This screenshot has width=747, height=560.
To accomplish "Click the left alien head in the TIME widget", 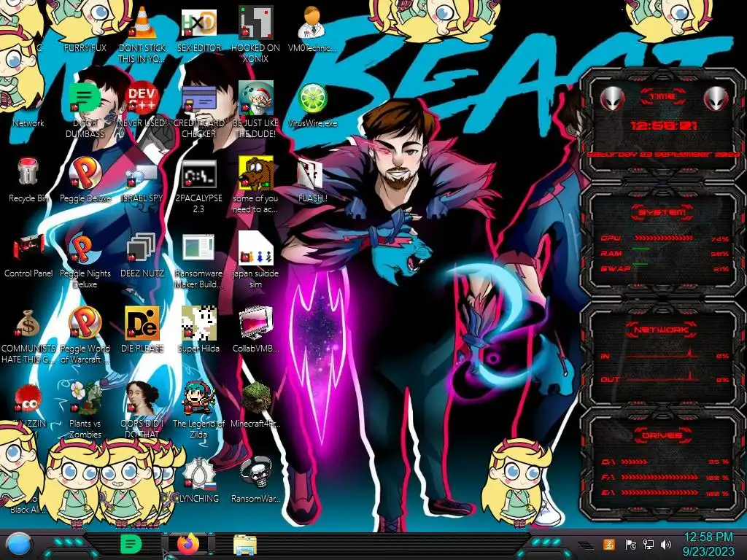I will (x=612, y=98).
